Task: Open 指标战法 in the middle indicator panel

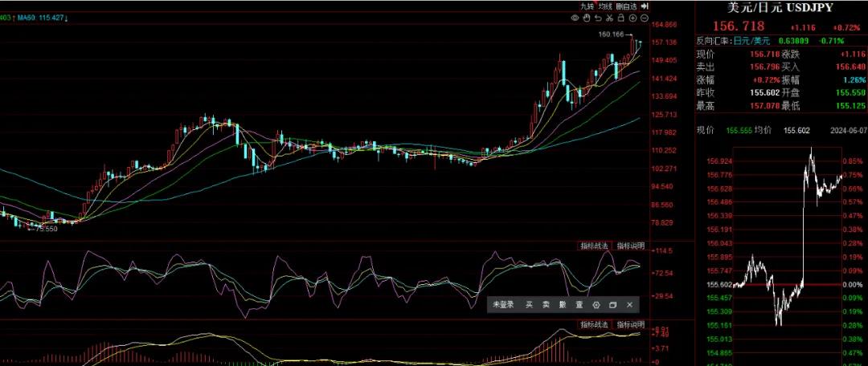Action: tap(595, 246)
